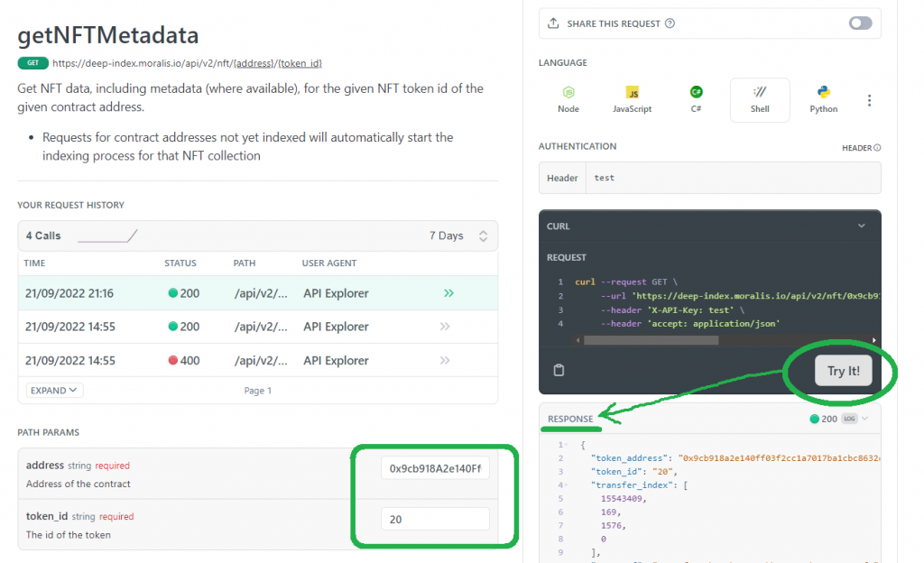Click the PATH column header

click(x=245, y=263)
